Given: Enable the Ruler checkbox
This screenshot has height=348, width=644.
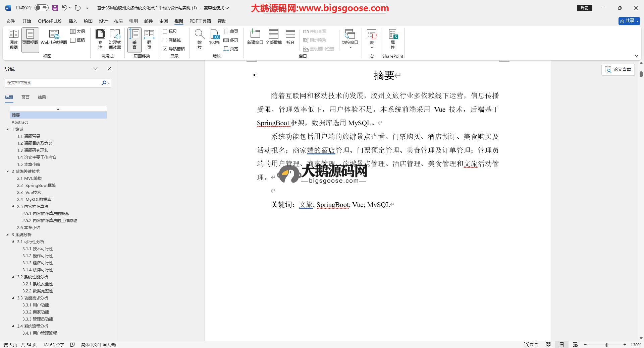Looking at the screenshot, I should (165, 31).
